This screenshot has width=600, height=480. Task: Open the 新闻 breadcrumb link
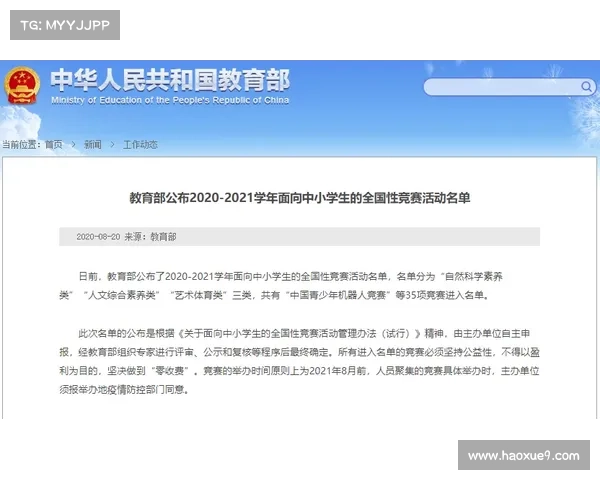93,145
